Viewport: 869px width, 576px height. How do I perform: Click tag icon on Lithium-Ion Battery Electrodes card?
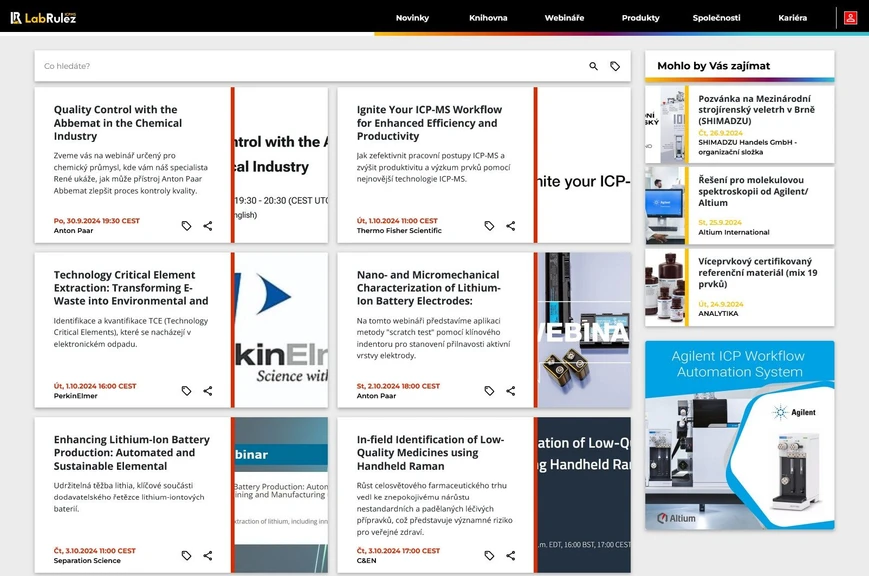(x=489, y=391)
